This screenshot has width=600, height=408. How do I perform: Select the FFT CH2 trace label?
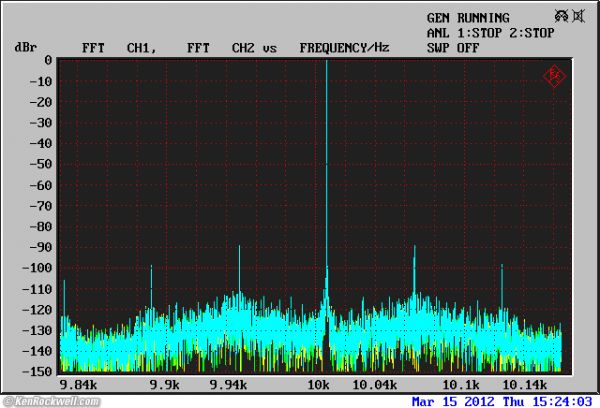220,48
